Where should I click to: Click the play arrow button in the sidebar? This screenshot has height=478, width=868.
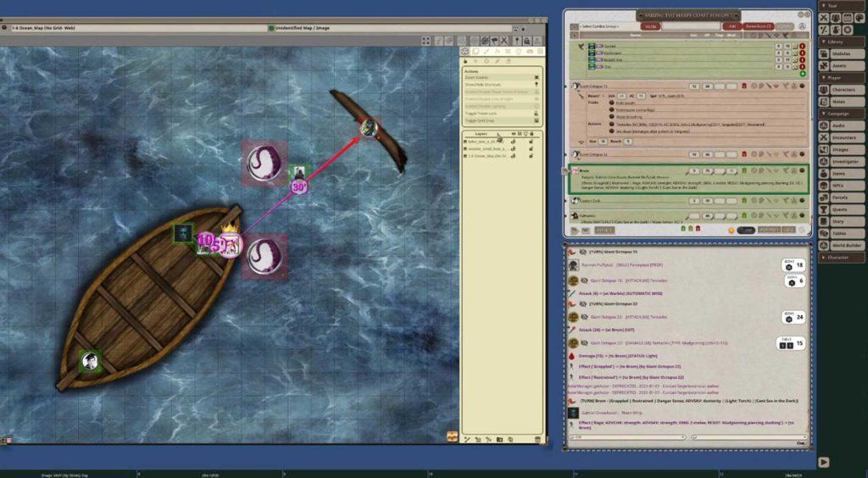click(x=824, y=462)
